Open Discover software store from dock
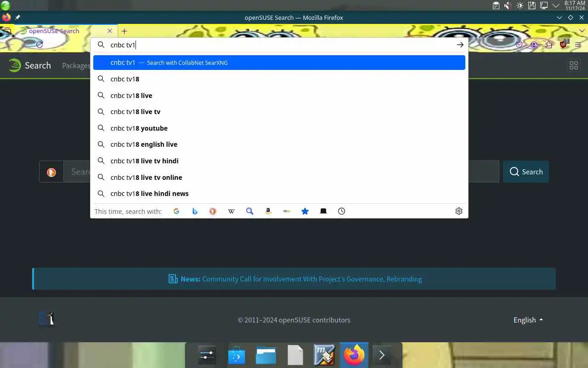 [x=237, y=356]
